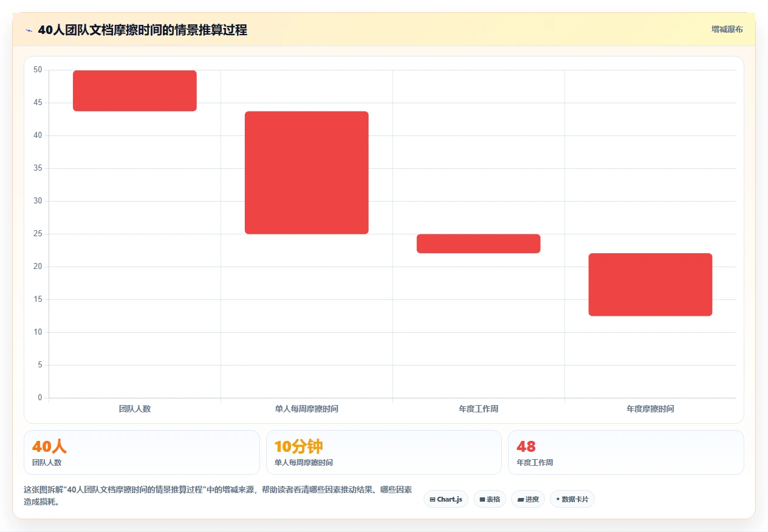Click the 团队人数 x-axis label
This screenshot has width=768, height=532.
click(135, 409)
